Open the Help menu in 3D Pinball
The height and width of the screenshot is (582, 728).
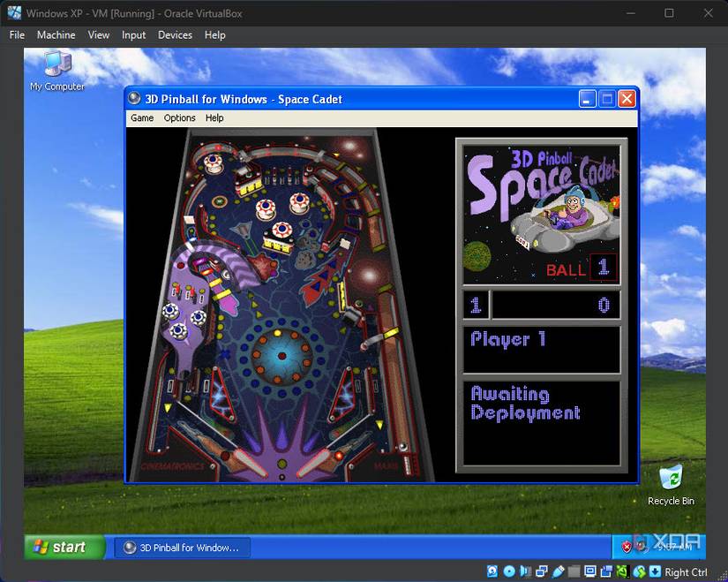click(x=214, y=117)
